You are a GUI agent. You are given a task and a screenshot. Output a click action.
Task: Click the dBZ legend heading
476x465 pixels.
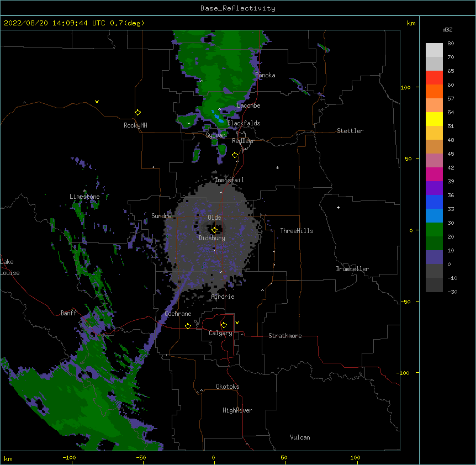[447, 29]
